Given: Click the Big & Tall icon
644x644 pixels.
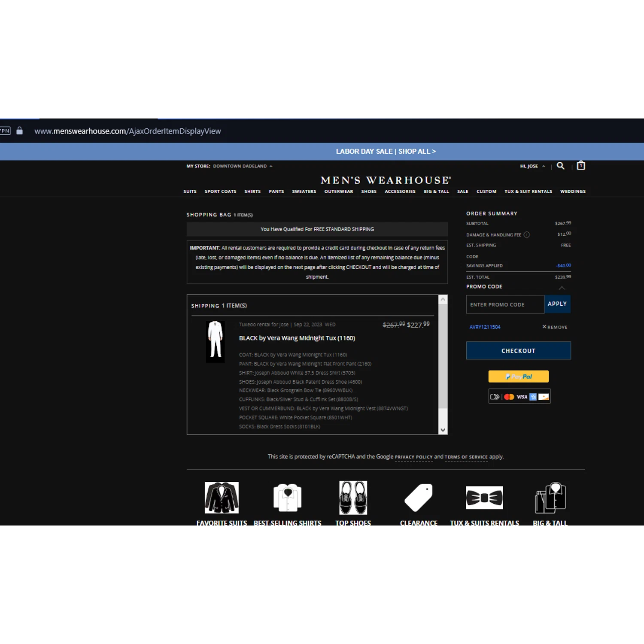Looking at the screenshot, I should tap(550, 498).
